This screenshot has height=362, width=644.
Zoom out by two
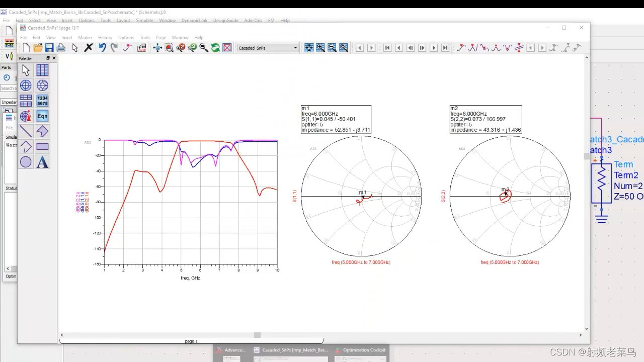click(192, 48)
